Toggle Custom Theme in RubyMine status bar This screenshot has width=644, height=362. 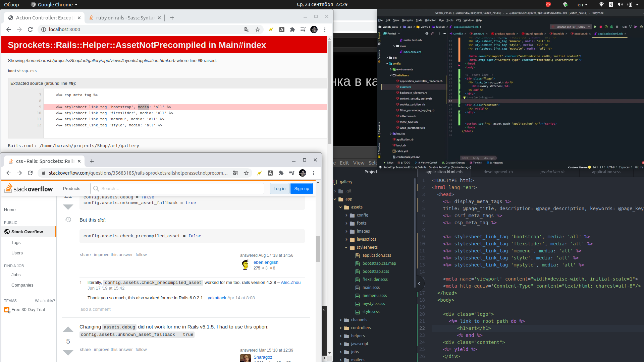click(x=580, y=167)
